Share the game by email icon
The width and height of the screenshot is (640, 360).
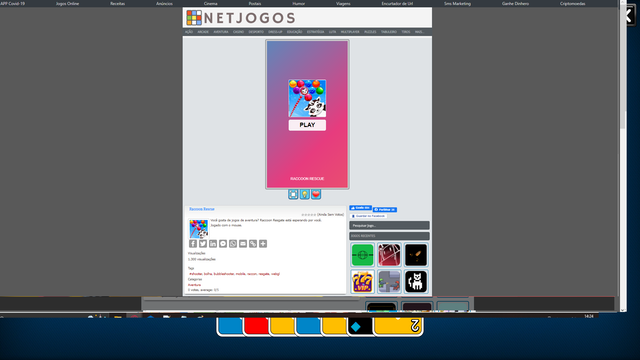pyautogui.click(x=243, y=244)
